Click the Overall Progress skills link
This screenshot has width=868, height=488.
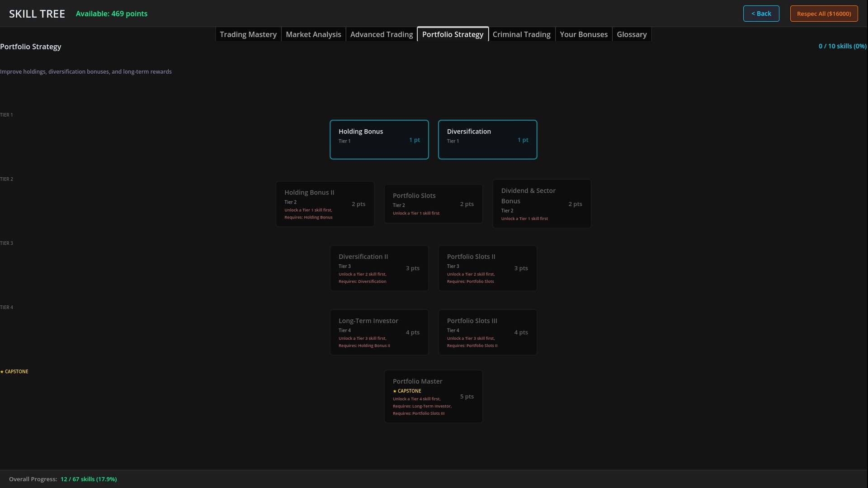89,479
